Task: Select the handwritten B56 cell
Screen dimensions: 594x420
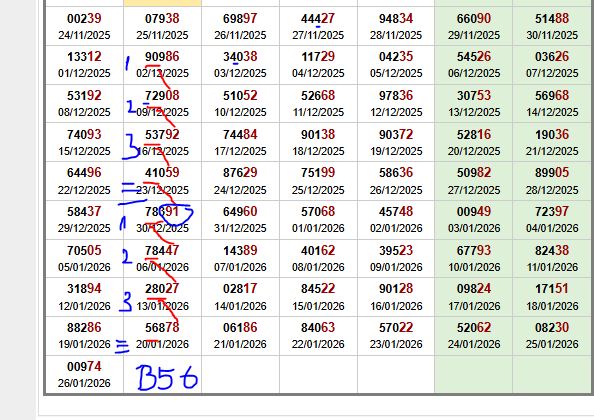Action: click(x=163, y=375)
